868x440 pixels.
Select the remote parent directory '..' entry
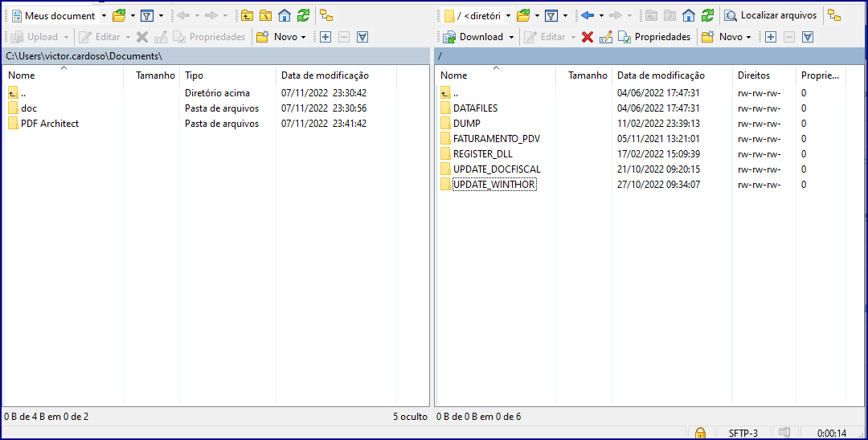click(455, 93)
